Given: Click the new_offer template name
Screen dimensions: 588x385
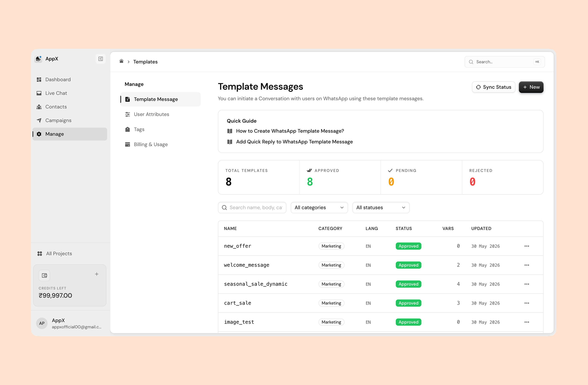Looking at the screenshot, I should pyautogui.click(x=238, y=246).
